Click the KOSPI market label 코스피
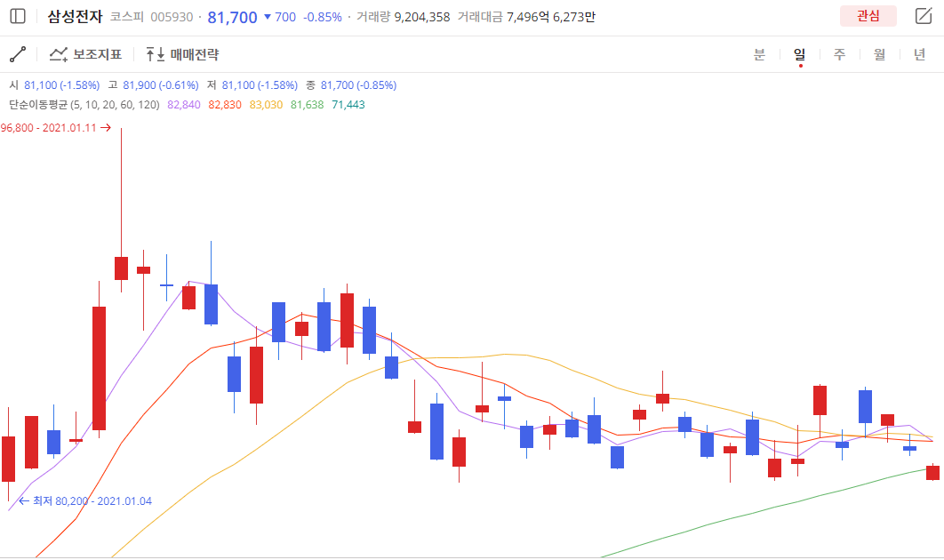 click(126, 17)
